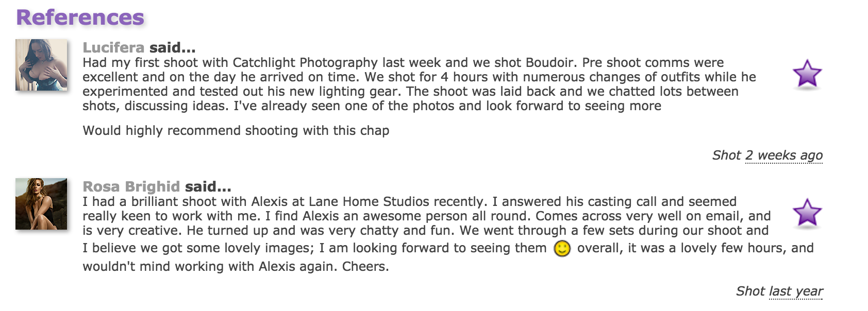Click the yellow smiley emoji in Rosa's review
This screenshot has height=311, width=868.
tap(562, 249)
